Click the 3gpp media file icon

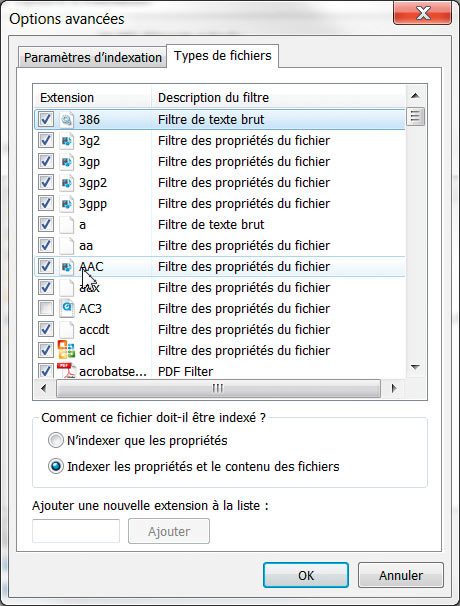[x=66, y=204]
